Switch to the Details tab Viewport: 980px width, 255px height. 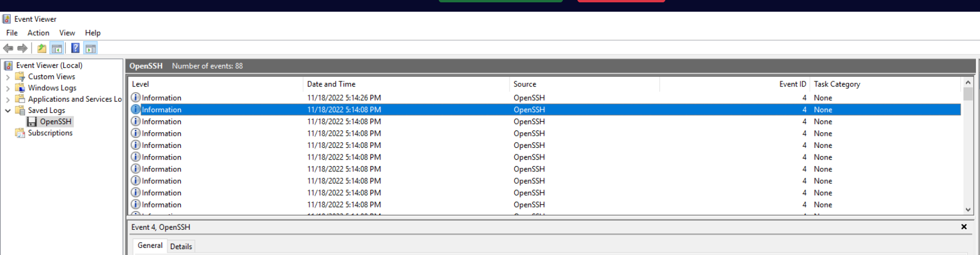point(181,246)
